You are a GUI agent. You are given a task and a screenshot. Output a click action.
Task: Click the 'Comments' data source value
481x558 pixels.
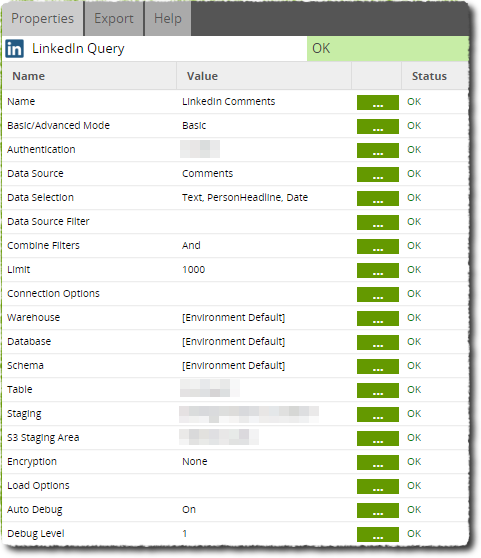click(x=207, y=173)
